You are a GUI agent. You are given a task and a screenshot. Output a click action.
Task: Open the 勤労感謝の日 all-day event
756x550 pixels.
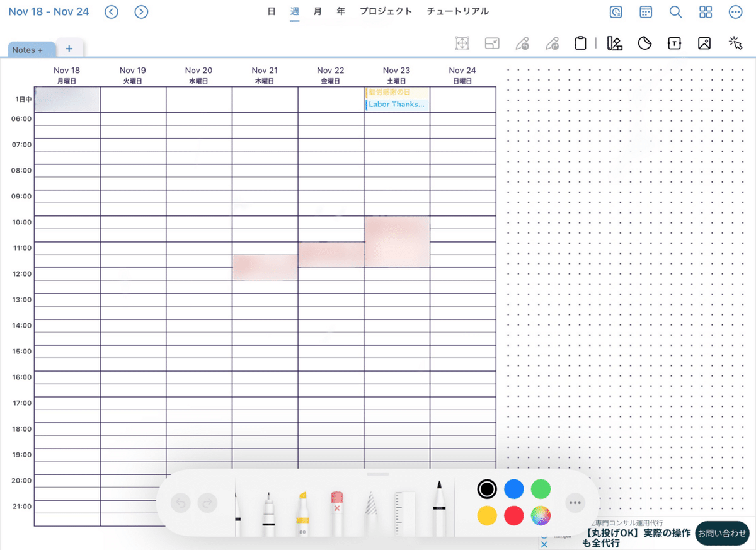[397, 92]
